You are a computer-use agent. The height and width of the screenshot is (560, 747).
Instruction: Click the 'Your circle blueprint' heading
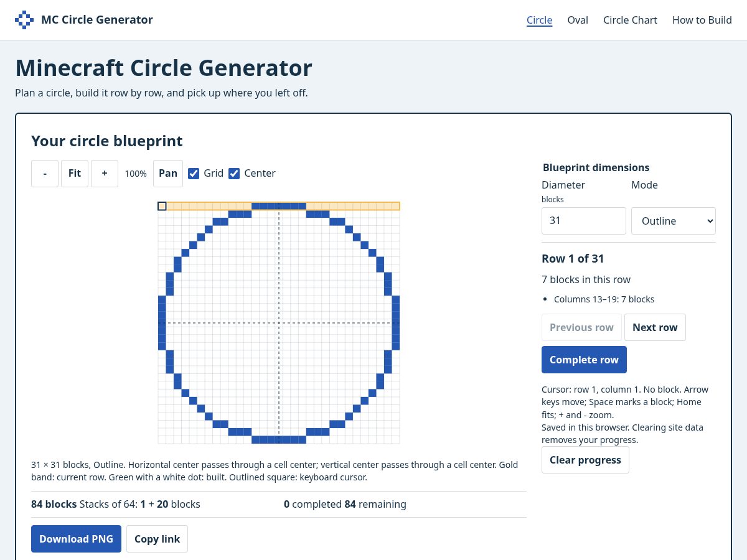pyautogui.click(x=107, y=141)
